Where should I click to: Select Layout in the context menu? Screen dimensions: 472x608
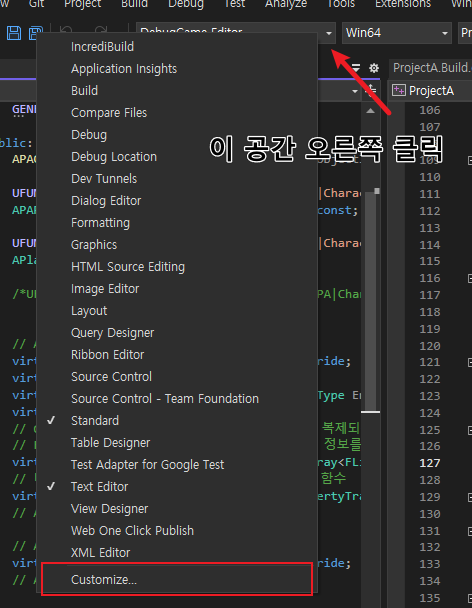pyautogui.click(x=177, y=311)
